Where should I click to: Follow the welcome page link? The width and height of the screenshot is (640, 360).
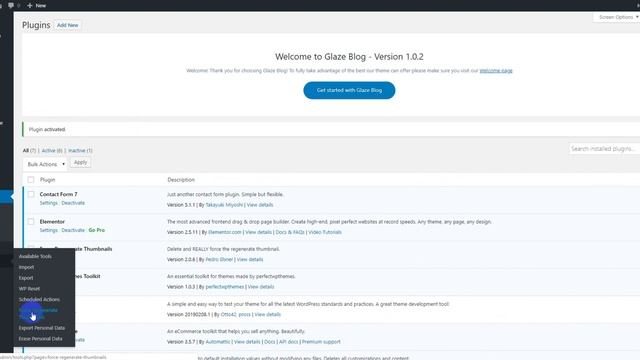pyautogui.click(x=496, y=71)
